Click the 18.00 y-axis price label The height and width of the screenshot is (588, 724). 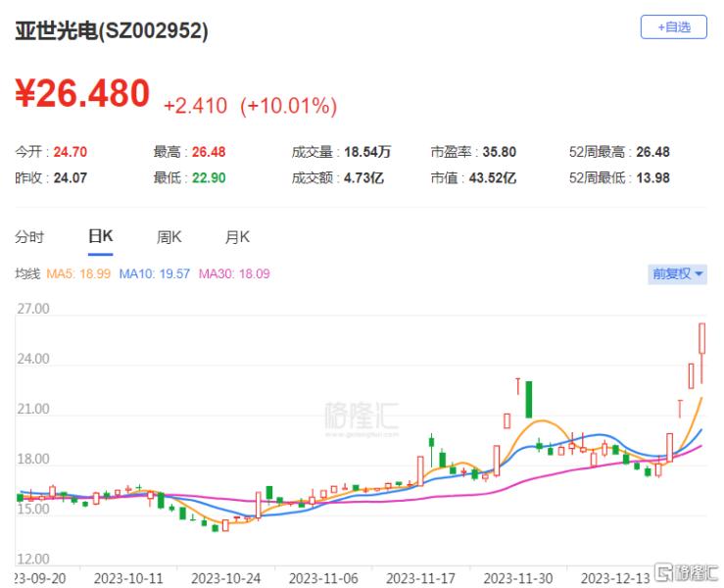pos(33,459)
